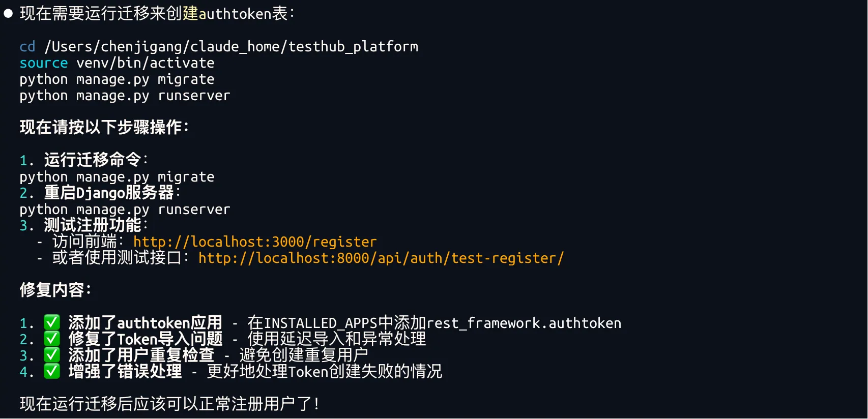Click the white bullet dot before the first line
This screenshot has height=419, width=868.
(8, 14)
